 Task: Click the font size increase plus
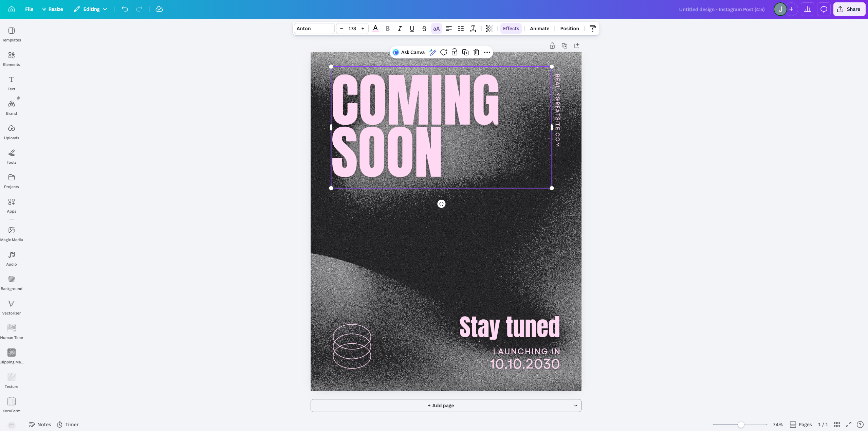click(x=363, y=29)
